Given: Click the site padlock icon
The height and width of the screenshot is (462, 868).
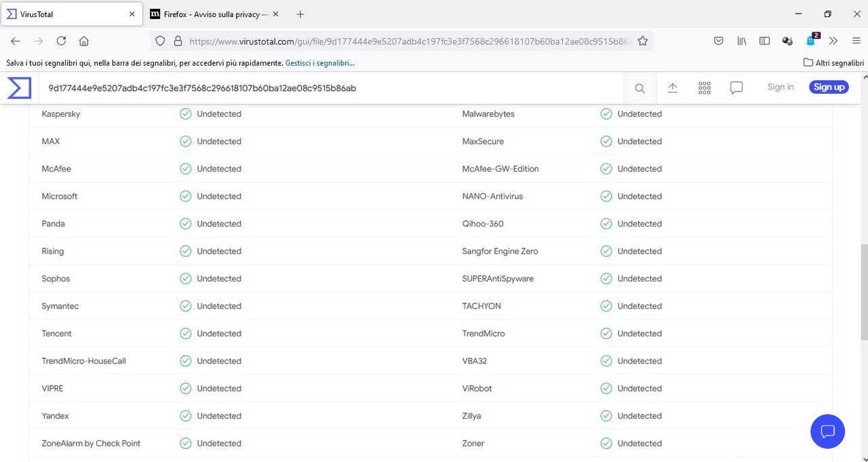Looking at the screenshot, I should pyautogui.click(x=178, y=41).
